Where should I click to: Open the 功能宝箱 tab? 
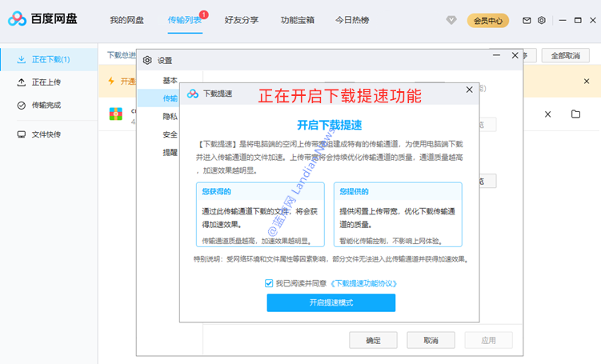298,20
